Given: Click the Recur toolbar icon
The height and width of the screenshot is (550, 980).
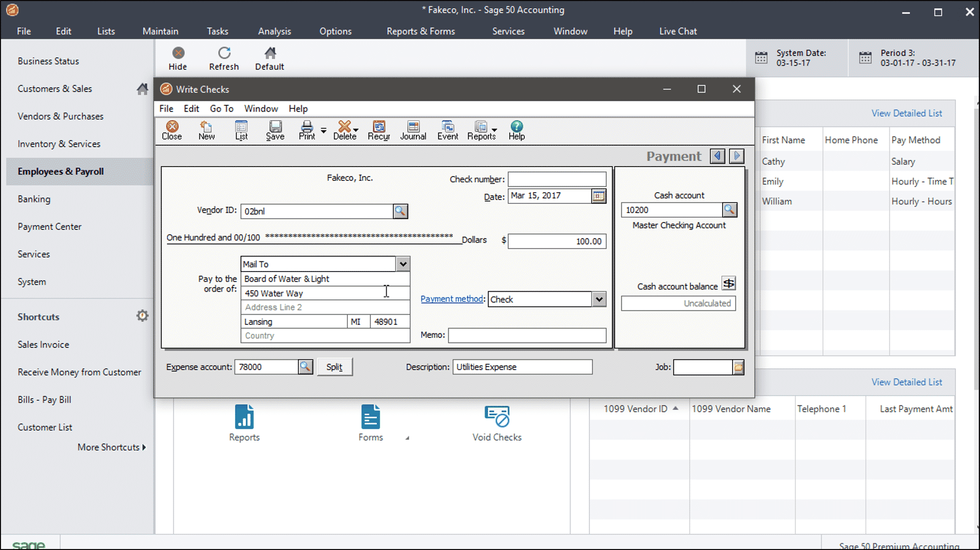Looking at the screenshot, I should tap(379, 130).
